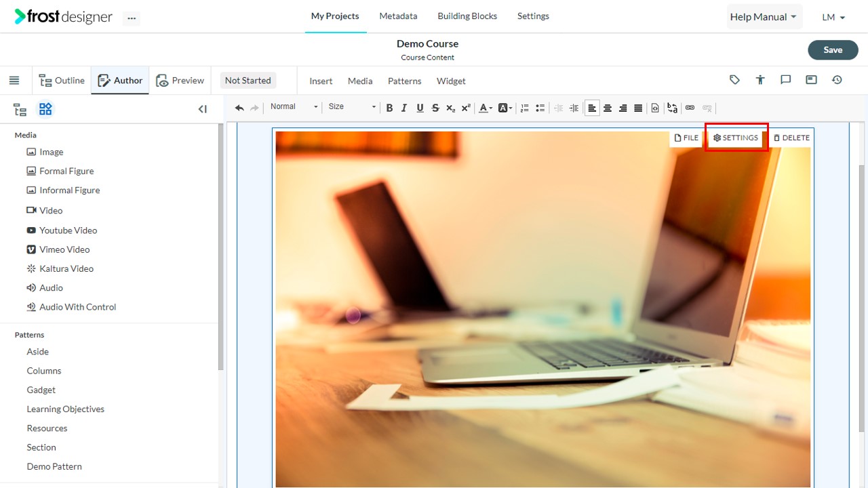Open the accessibility checker icon

coord(760,80)
